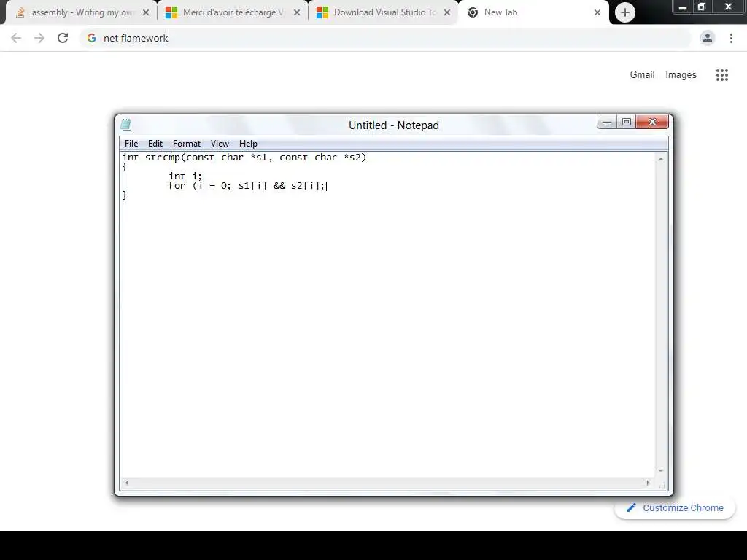Click the Notepad vertical scrollbar down arrow
The height and width of the screenshot is (560, 747).
(x=661, y=470)
